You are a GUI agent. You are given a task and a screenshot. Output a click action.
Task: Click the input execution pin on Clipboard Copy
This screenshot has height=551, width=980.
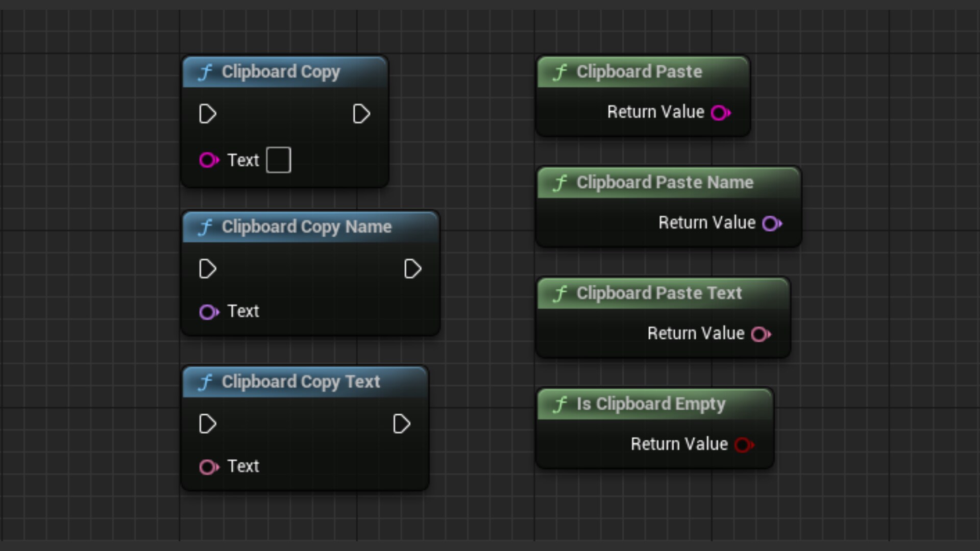(207, 114)
